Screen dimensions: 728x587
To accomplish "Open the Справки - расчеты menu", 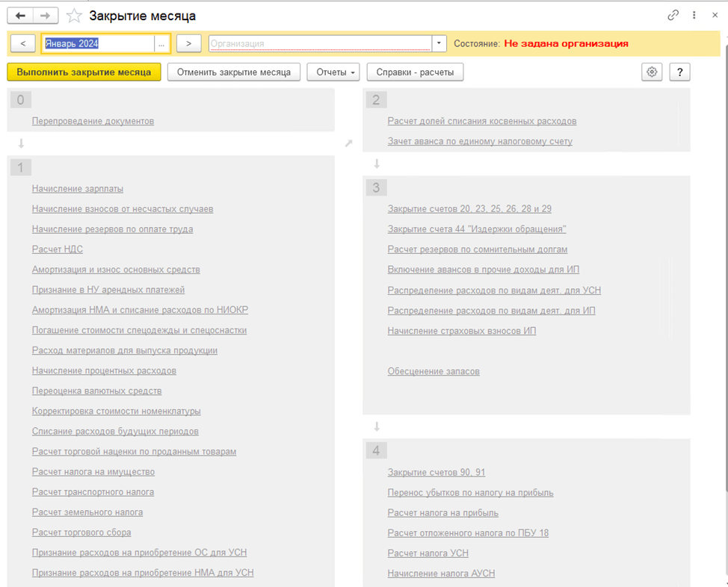I will (415, 72).
